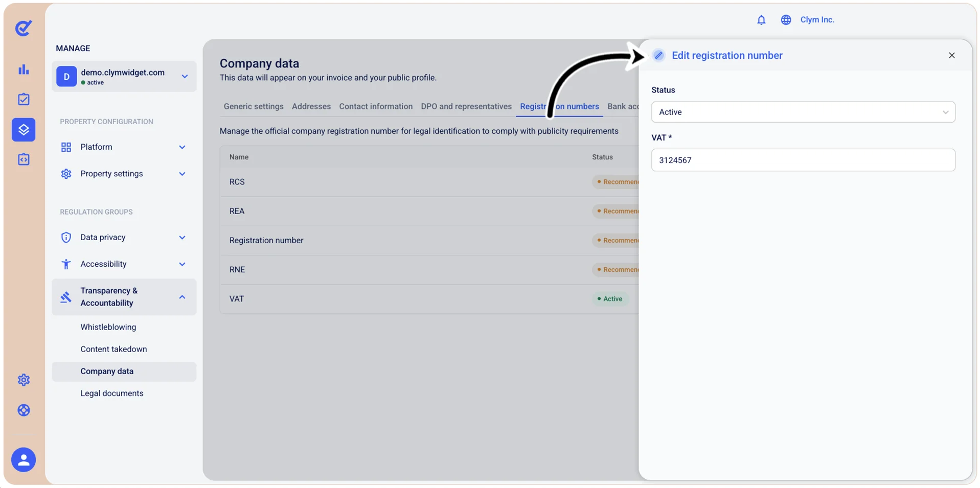Open the help lifebuoy icon in sidebar
Viewport: 980px width, 488px height.
coord(24,410)
